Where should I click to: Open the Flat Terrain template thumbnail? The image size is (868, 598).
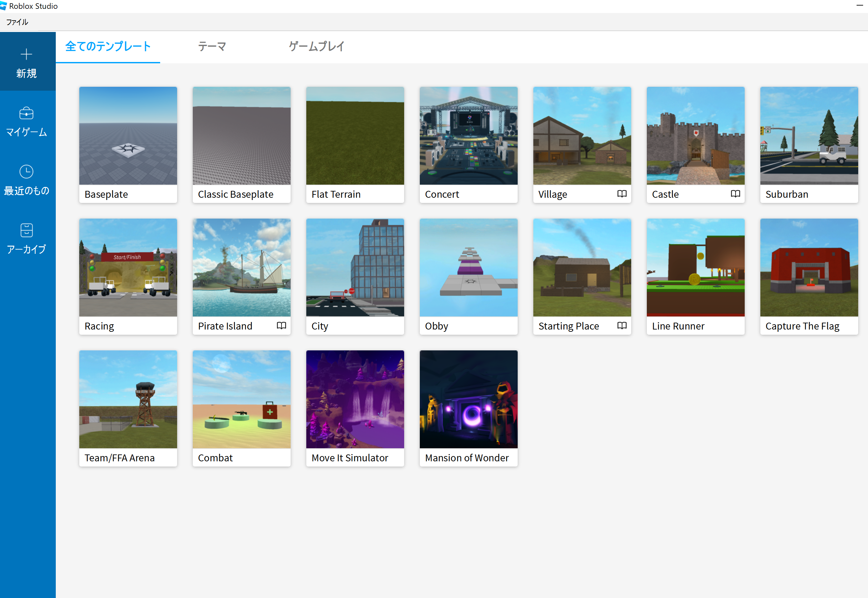355,136
